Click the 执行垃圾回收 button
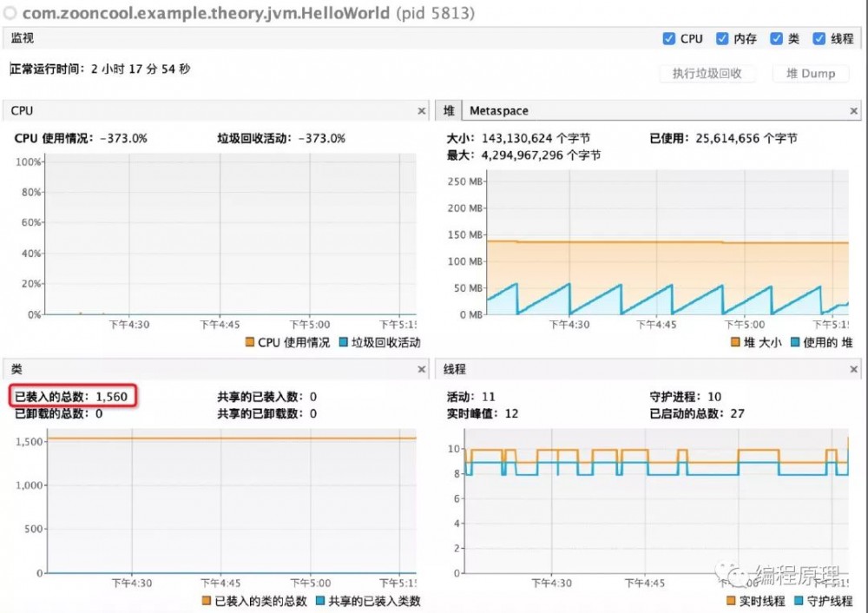This screenshot has height=613, width=868. coord(708,74)
